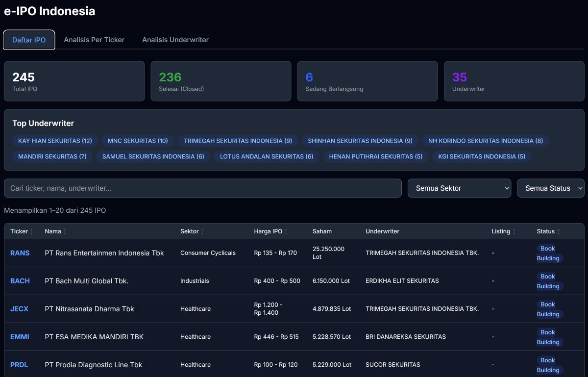
Task: Click the Menampilkan 1–20 dari 245 IPO text
Action: [x=55, y=210]
